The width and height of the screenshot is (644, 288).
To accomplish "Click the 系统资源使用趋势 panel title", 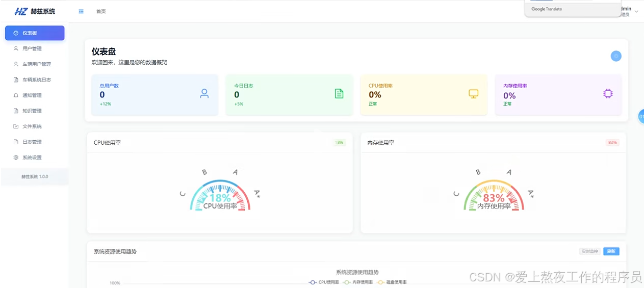I will click(115, 251).
